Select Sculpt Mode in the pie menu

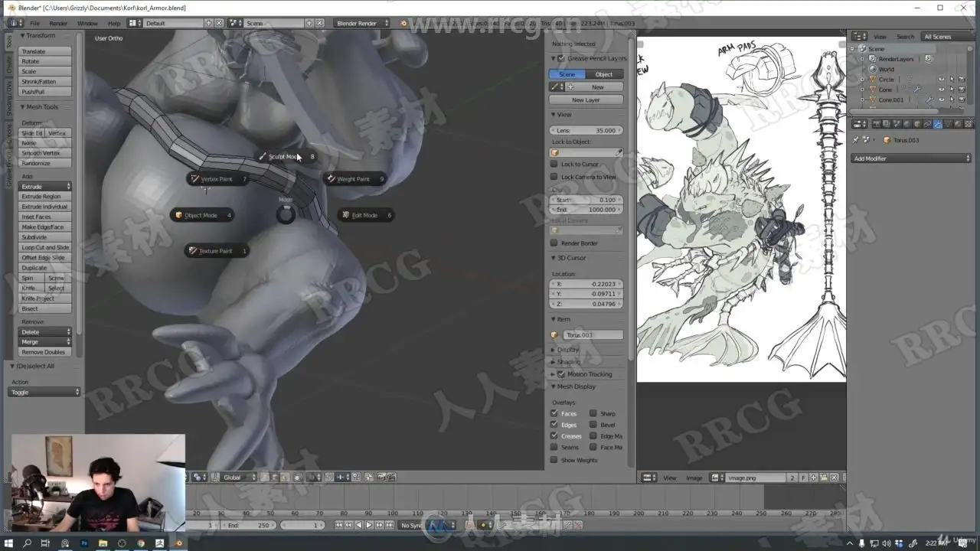click(286, 156)
